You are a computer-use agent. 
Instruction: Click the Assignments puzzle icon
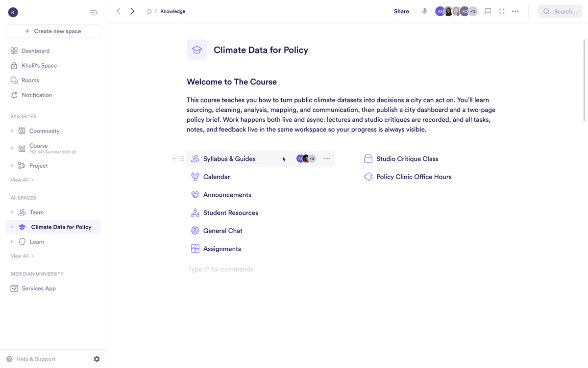click(x=195, y=249)
